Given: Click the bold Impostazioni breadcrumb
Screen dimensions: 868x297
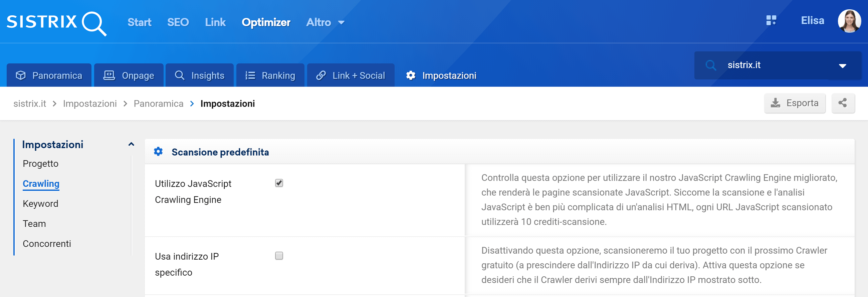Looking at the screenshot, I should 227,104.
